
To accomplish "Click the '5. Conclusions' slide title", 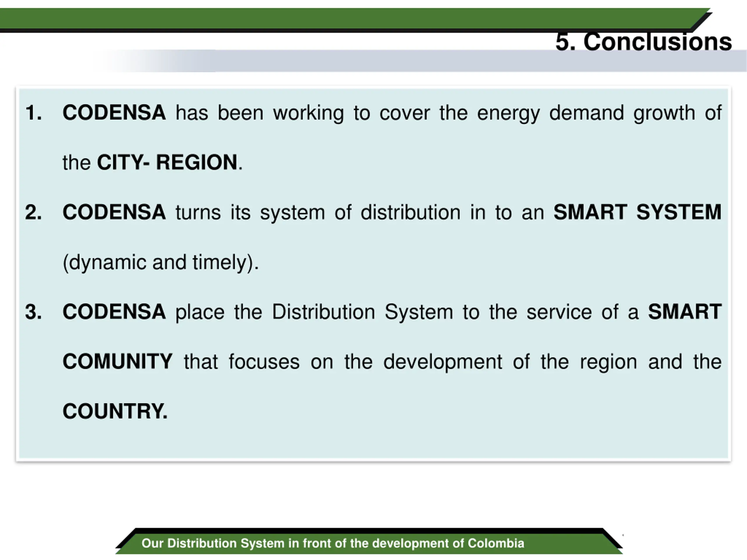I will [x=644, y=42].
